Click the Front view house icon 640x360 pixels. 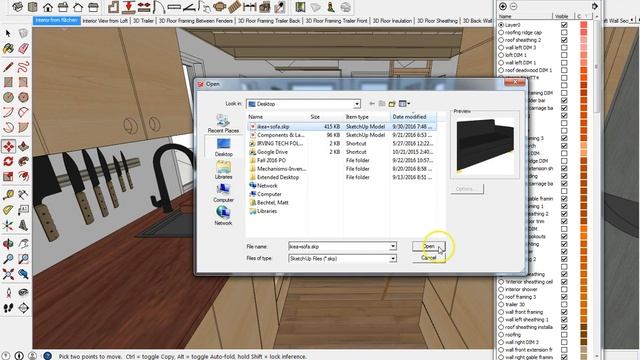click(48, 7)
